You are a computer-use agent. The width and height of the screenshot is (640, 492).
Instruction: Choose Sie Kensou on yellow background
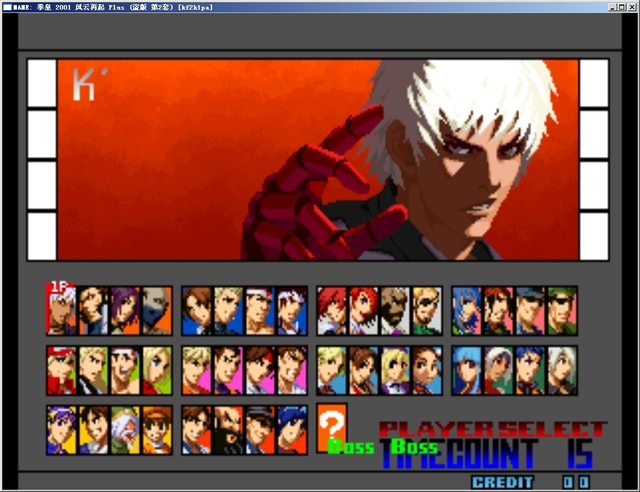tap(93, 430)
